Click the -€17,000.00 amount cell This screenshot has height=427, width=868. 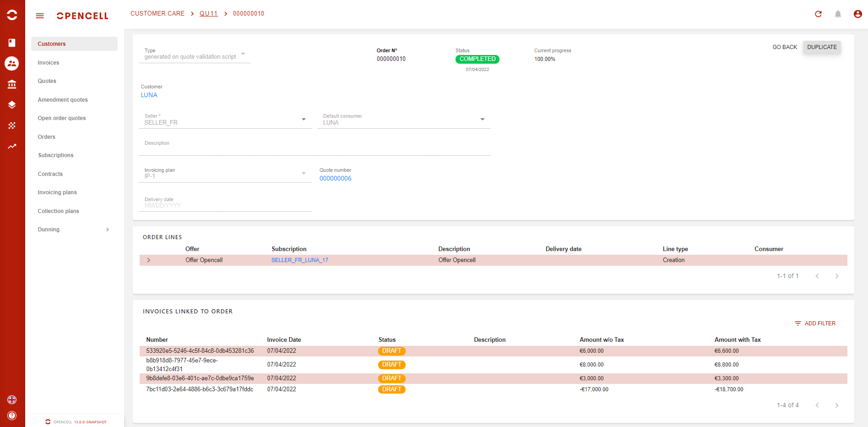pos(594,389)
